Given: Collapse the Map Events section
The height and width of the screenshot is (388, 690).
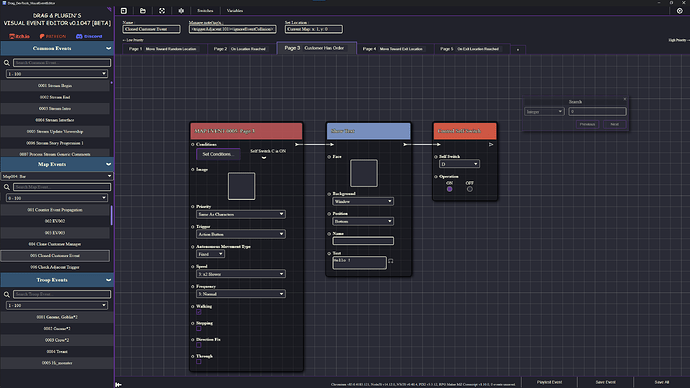Looking at the screenshot, I should pos(108,165).
